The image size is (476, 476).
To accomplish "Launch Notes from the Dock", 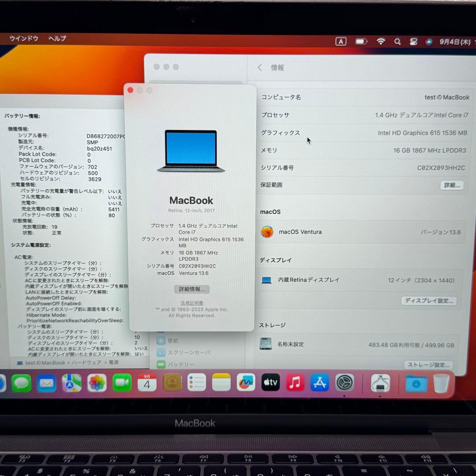I will (x=221, y=383).
